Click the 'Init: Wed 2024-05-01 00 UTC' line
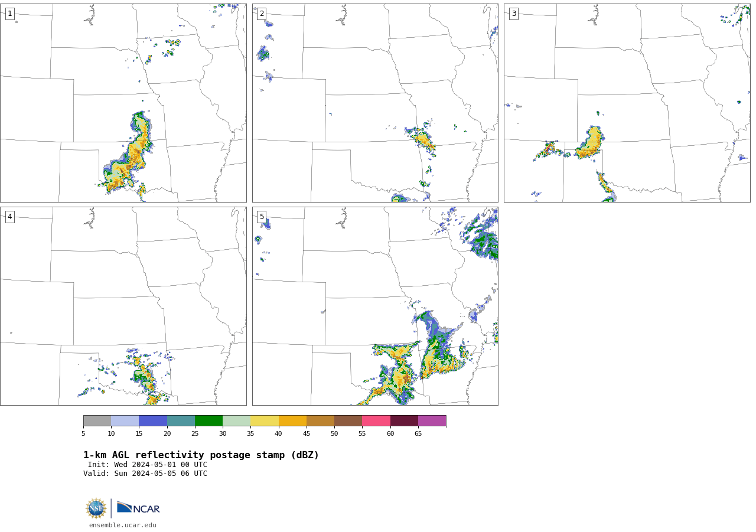Image resolution: width=756 pixels, height=532 pixels. pos(148,465)
